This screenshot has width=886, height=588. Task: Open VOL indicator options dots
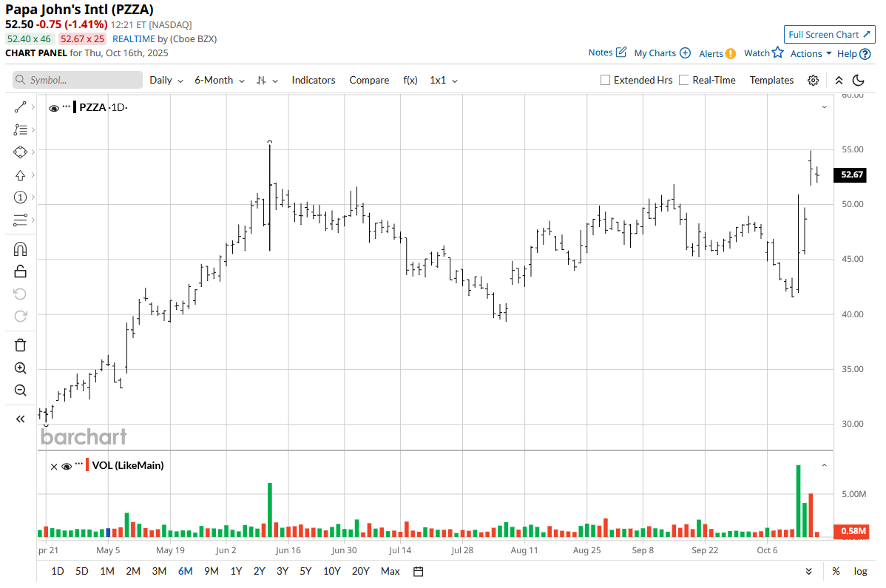[x=79, y=464]
